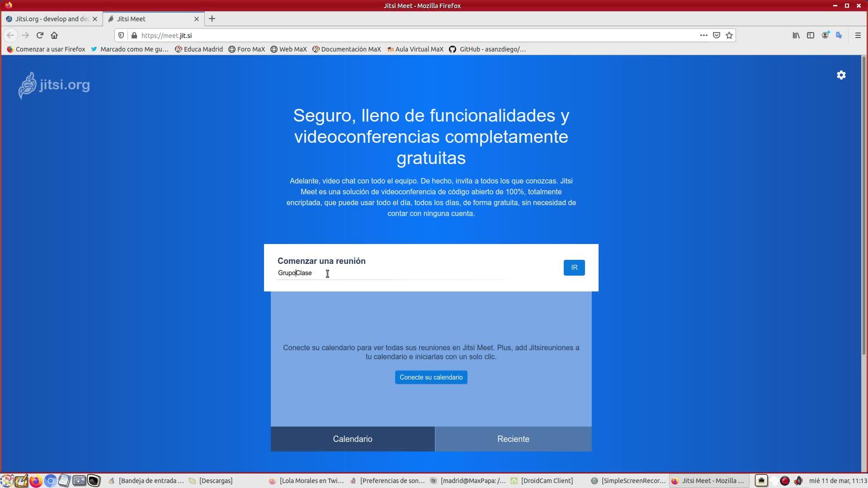Click the jitsi.org logo
This screenshot has height=488, width=868.
[x=54, y=85]
